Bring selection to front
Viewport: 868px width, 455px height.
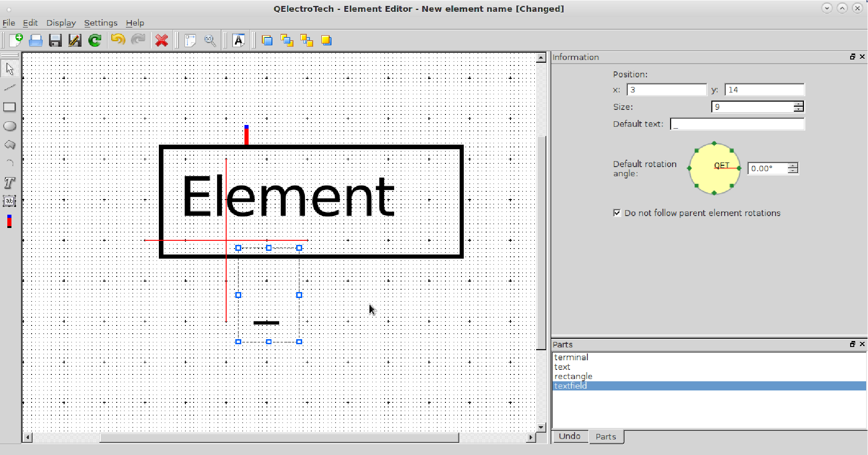pos(267,40)
